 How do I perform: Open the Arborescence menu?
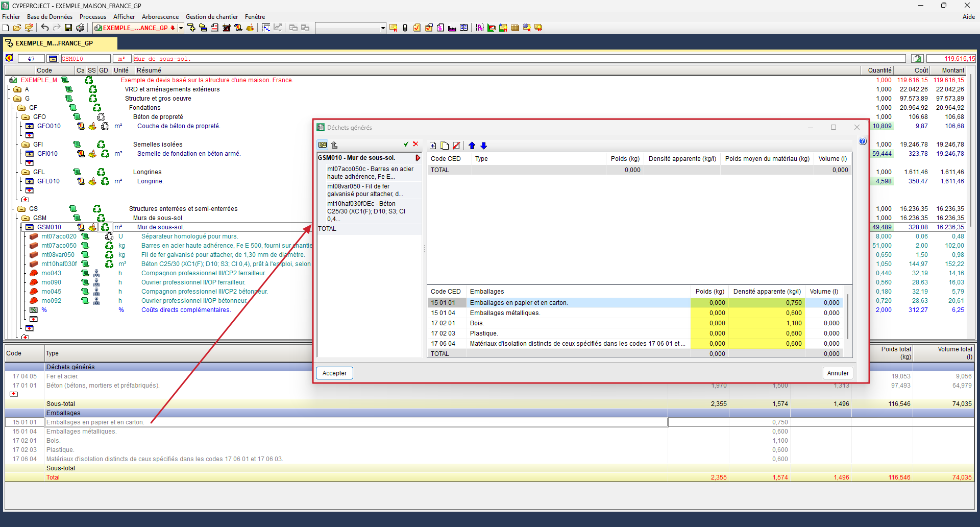(x=160, y=17)
